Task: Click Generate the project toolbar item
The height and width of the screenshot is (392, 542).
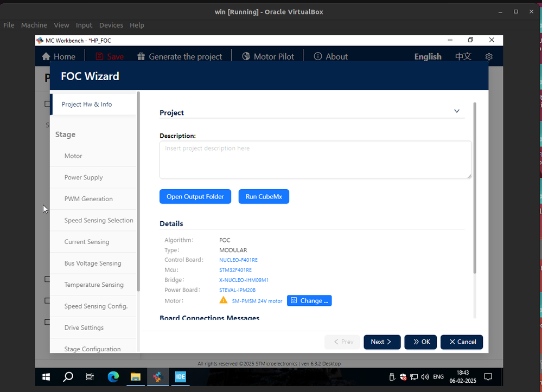Action: pyautogui.click(x=180, y=56)
